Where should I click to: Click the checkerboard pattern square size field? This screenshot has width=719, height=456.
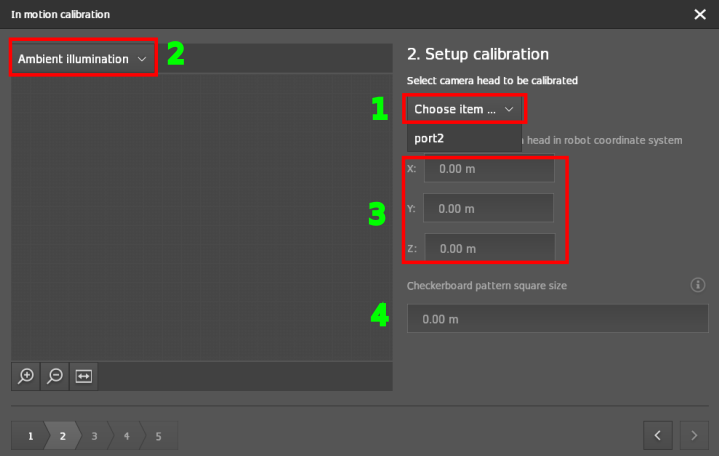[x=557, y=319]
